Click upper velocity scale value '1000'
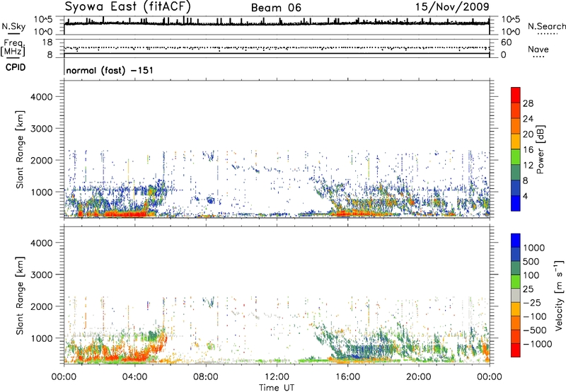566x392 pixels. [x=533, y=248]
